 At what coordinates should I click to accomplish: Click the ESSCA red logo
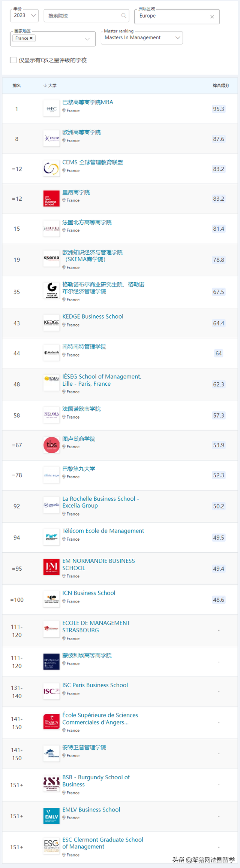click(51, 722)
